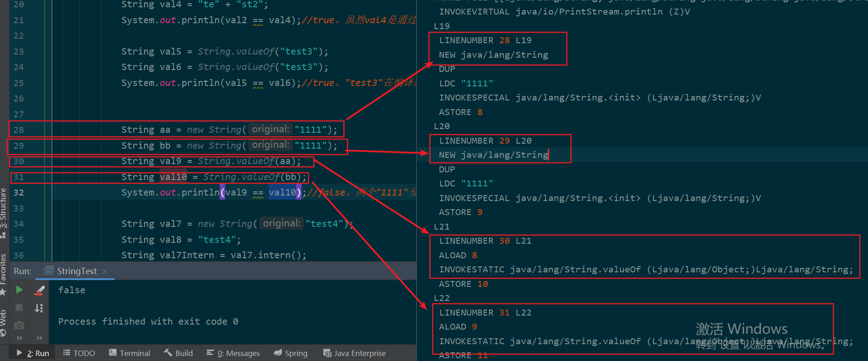Screen dimensions: 868x361
Task: Open the Build tool window
Action: click(178, 353)
